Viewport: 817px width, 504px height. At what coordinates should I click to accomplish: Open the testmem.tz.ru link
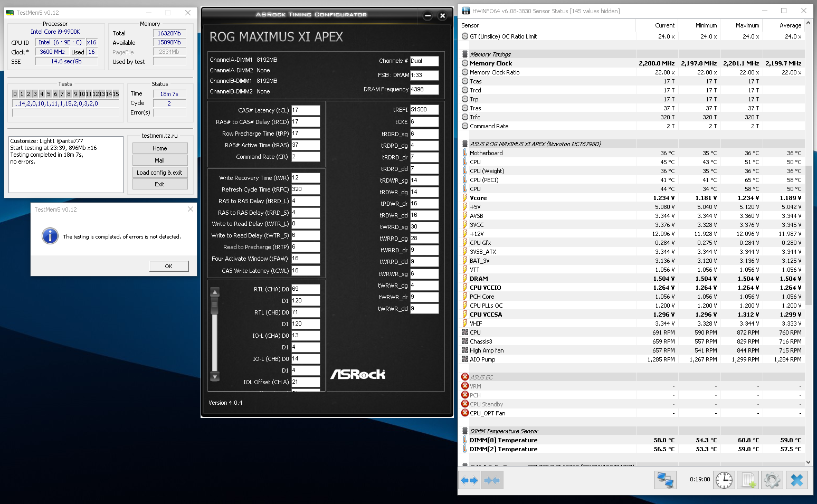point(160,136)
